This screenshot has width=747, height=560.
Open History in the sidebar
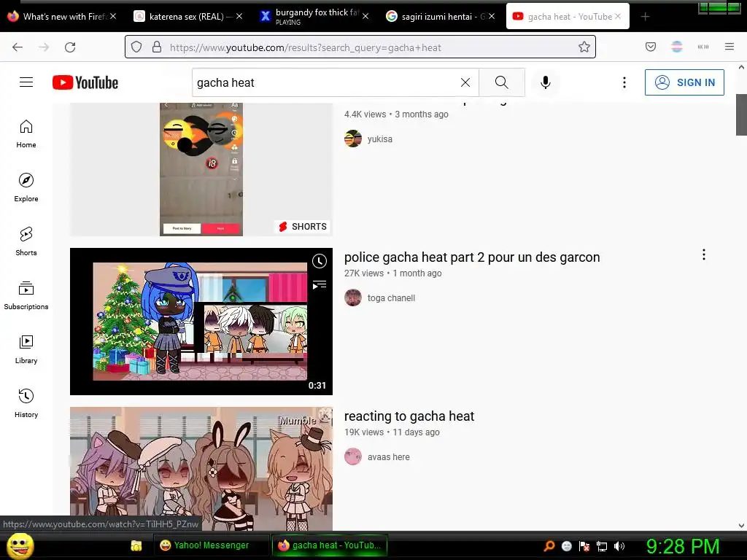26,403
